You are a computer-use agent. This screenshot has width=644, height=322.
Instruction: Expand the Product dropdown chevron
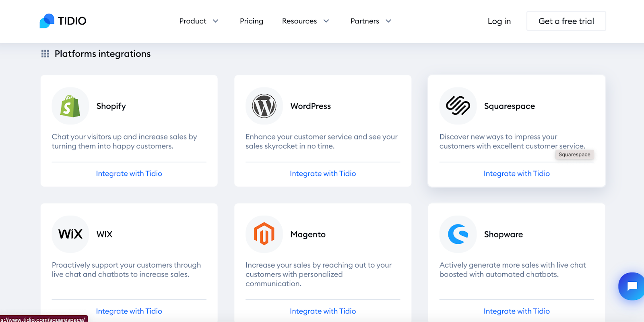(x=216, y=21)
